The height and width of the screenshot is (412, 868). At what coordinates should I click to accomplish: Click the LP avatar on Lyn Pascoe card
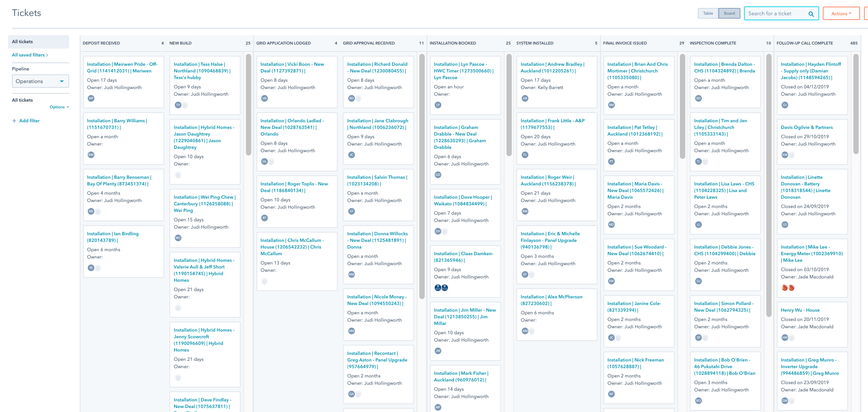pos(437,105)
